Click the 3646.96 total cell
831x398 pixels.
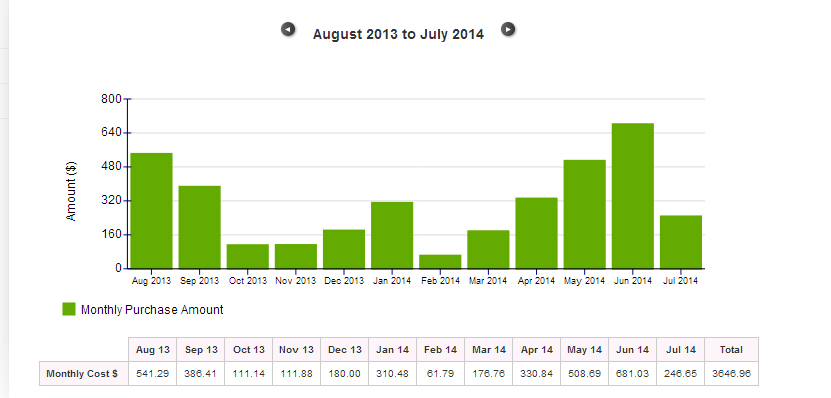click(x=731, y=374)
